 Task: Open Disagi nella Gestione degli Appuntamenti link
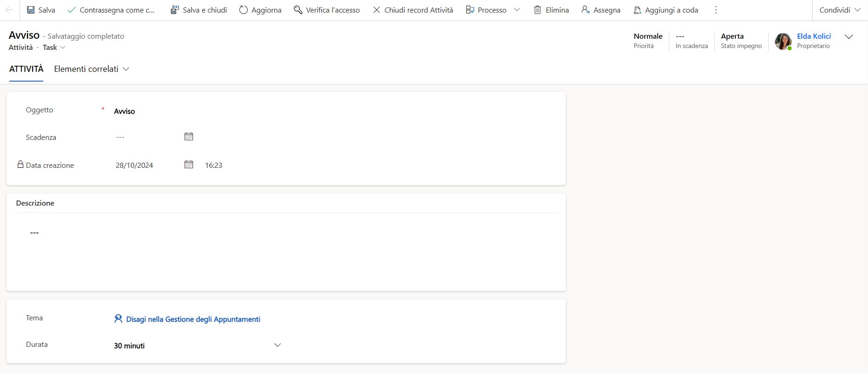pos(193,319)
